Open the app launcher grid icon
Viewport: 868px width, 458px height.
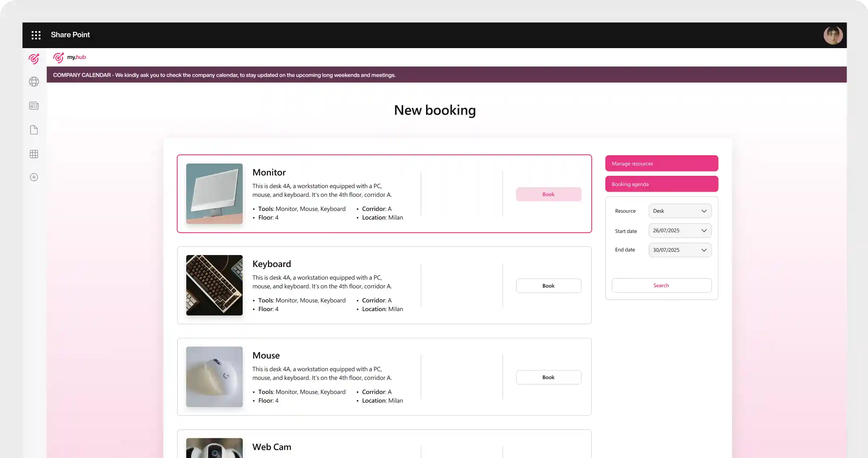pos(36,35)
